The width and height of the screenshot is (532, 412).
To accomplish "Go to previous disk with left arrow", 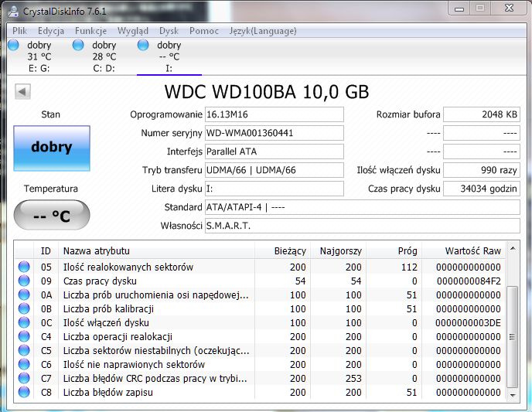I will (22, 91).
